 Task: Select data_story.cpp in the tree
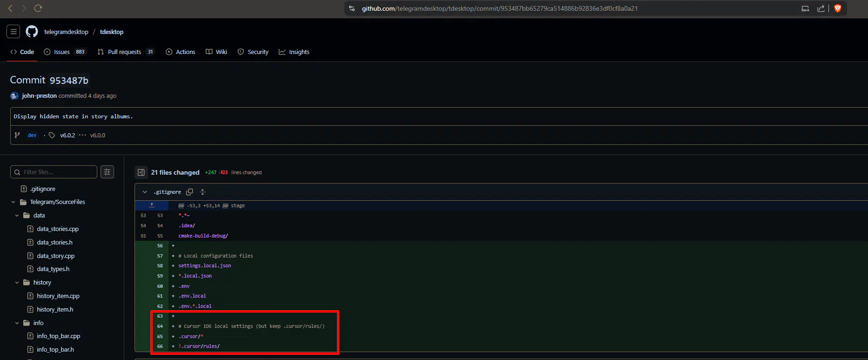pos(56,256)
